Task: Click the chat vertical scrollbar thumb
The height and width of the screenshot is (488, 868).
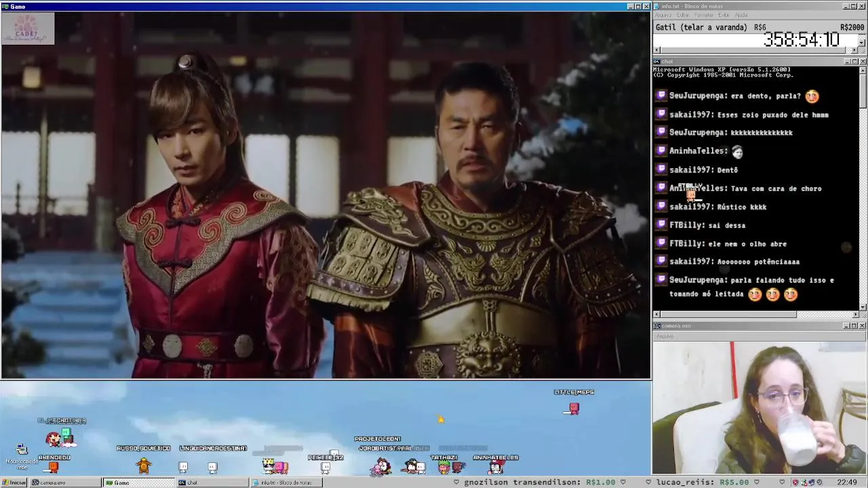Action: click(863, 90)
